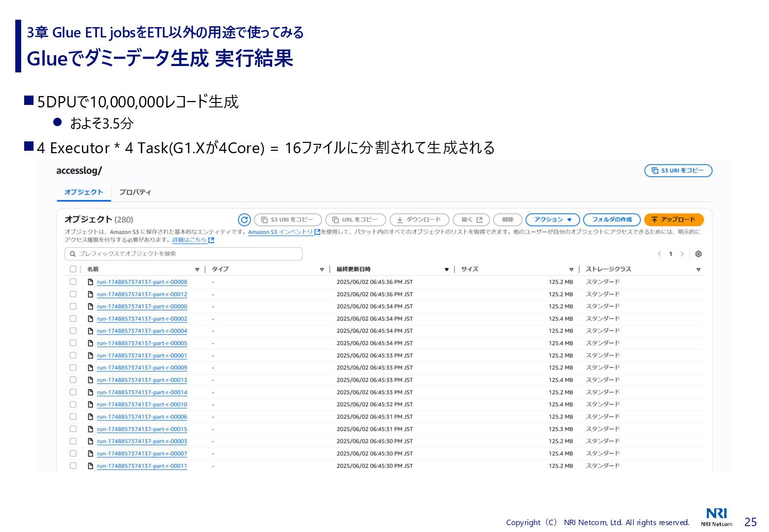Click the file icon for part-r-00012
Viewport: 769px width, 532px height.
click(90, 294)
